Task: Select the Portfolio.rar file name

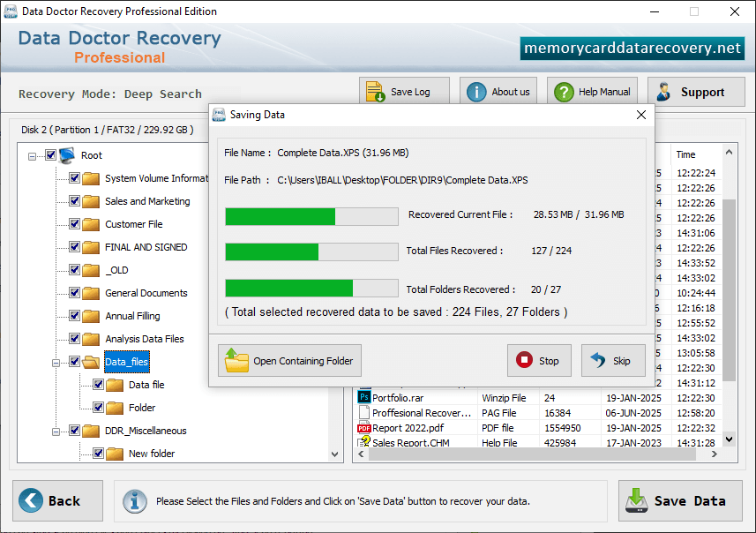Action: tap(398, 398)
